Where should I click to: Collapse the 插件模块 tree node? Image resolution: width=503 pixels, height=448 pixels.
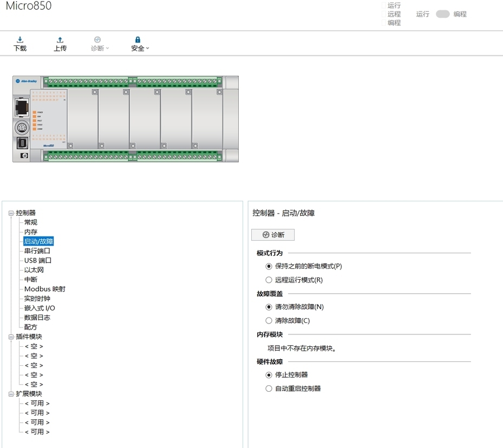(11, 337)
